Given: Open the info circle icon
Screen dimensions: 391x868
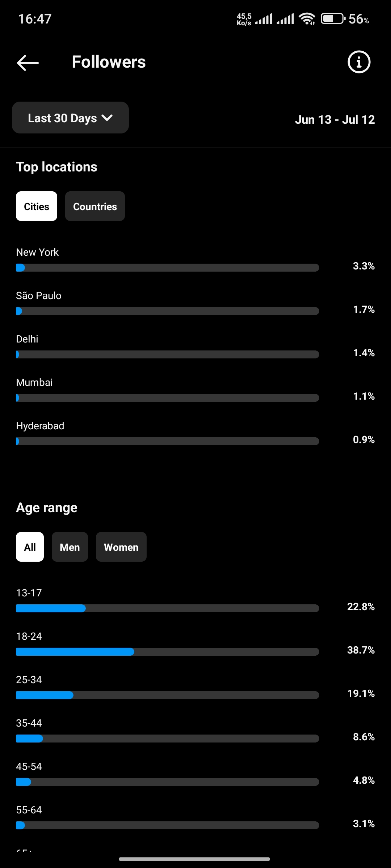Looking at the screenshot, I should [359, 62].
